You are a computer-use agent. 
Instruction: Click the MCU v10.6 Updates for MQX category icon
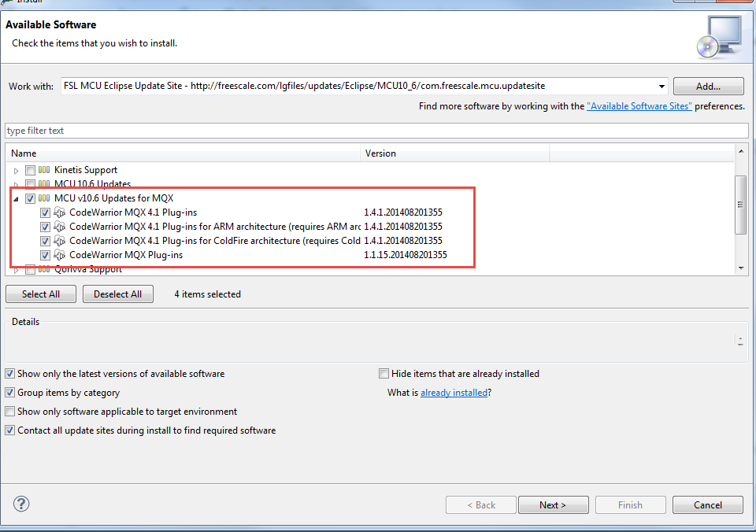click(x=44, y=198)
